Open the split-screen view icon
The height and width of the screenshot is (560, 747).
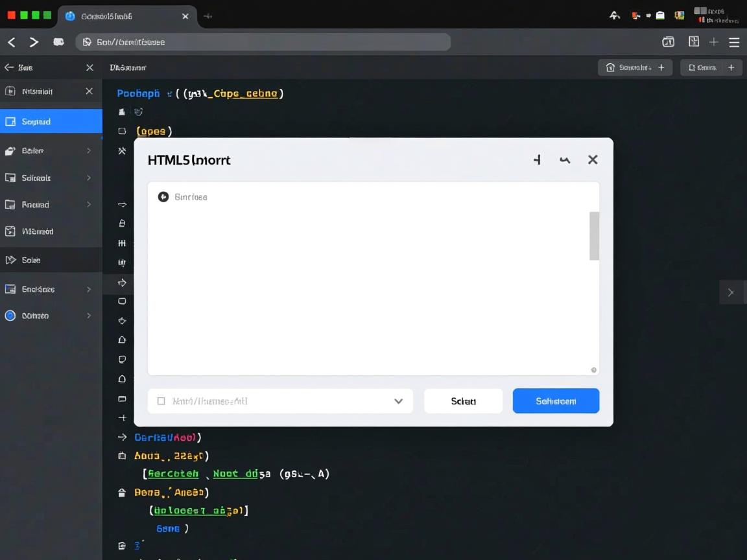(694, 41)
